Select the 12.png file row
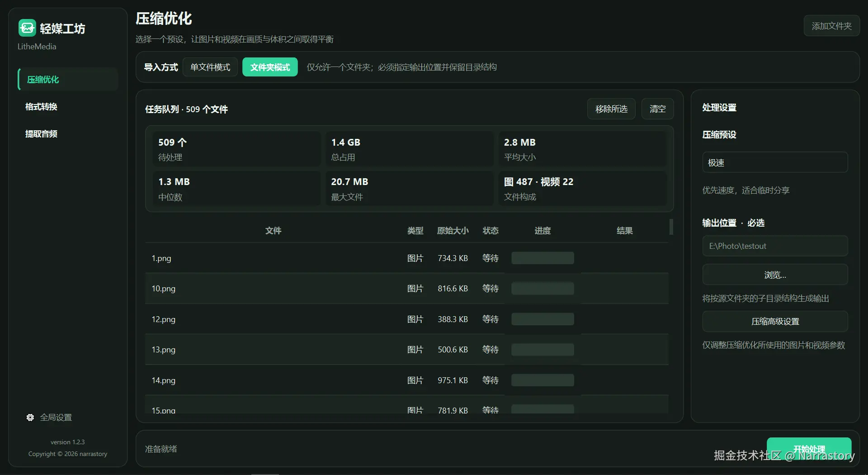Viewport: 868px width, 475px height. pos(407,319)
